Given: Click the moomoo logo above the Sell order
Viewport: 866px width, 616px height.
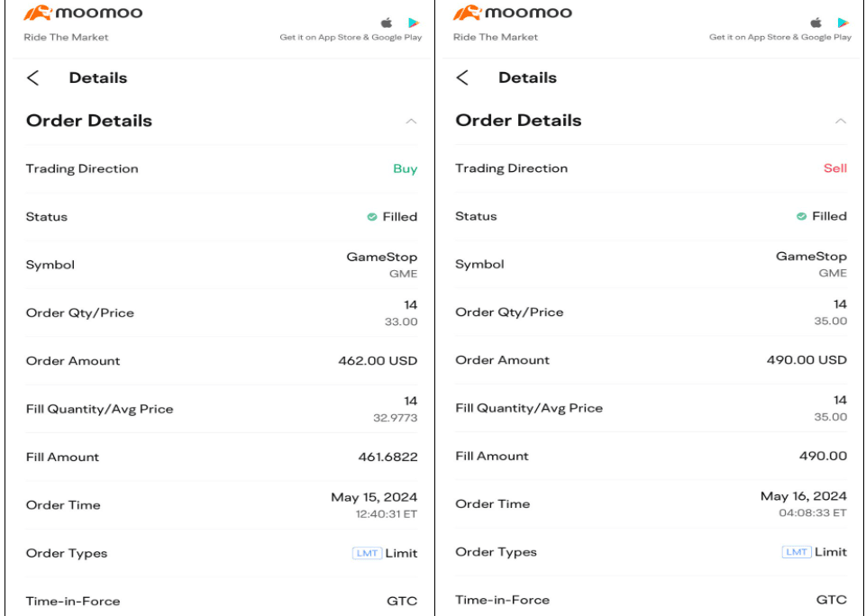Looking at the screenshot, I should [x=512, y=14].
